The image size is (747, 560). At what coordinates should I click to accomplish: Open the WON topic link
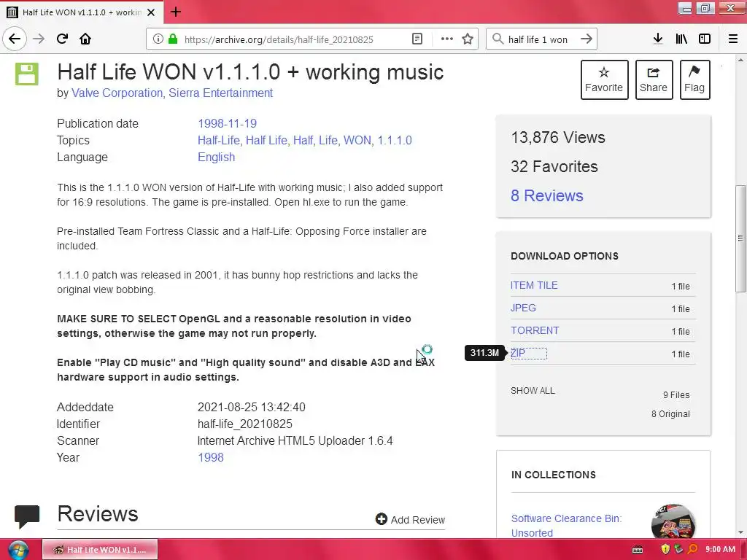[357, 140]
